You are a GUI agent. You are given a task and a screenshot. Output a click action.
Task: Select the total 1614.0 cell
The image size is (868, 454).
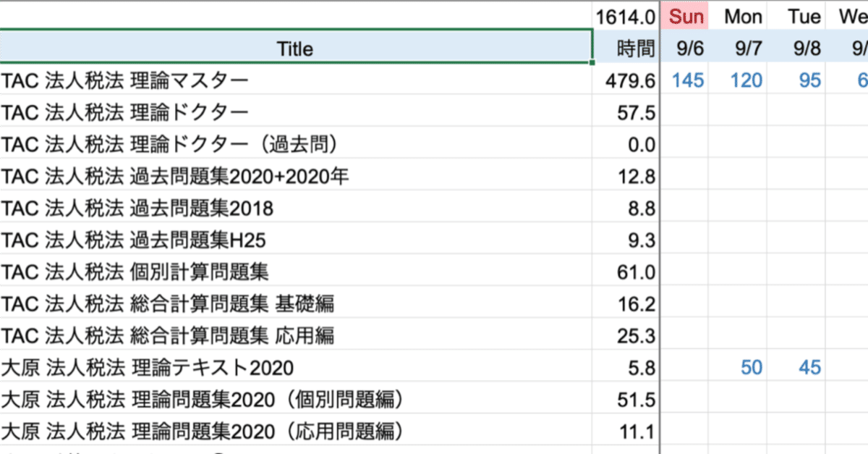626,16
